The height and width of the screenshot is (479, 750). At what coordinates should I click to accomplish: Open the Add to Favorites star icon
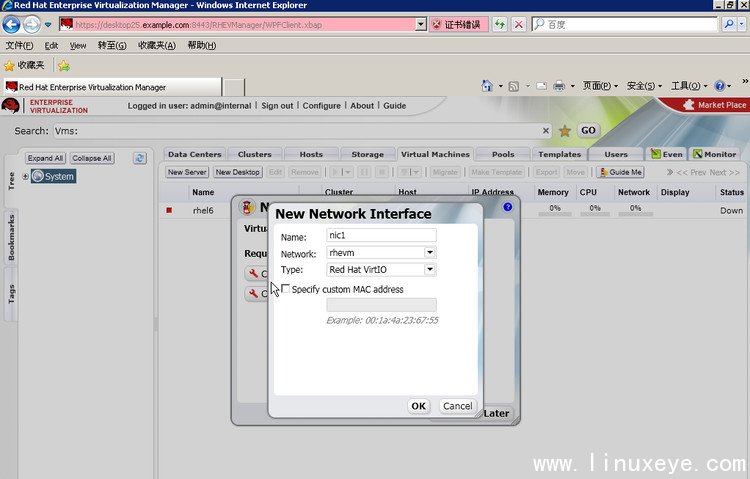pyautogui.click(x=64, y=66)
